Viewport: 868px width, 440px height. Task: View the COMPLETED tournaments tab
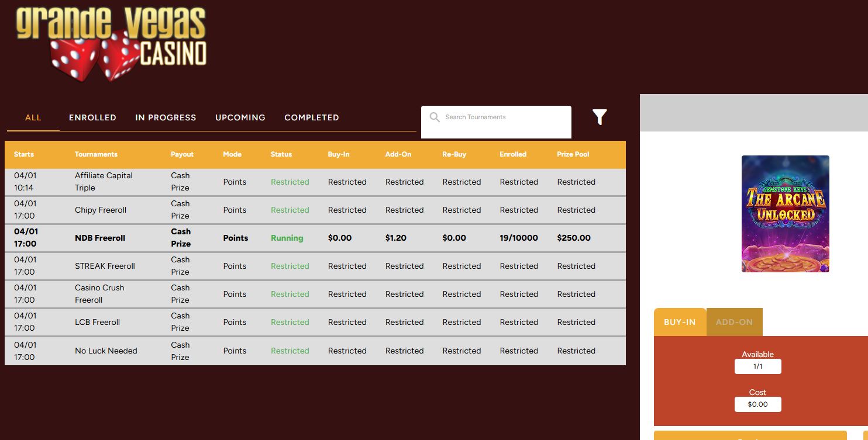312,117
